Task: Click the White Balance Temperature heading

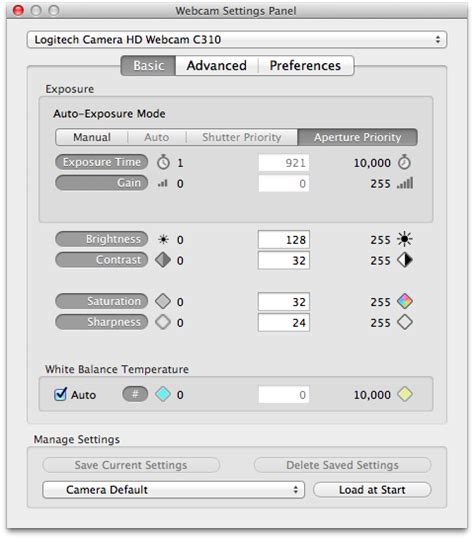Action: 117,370
